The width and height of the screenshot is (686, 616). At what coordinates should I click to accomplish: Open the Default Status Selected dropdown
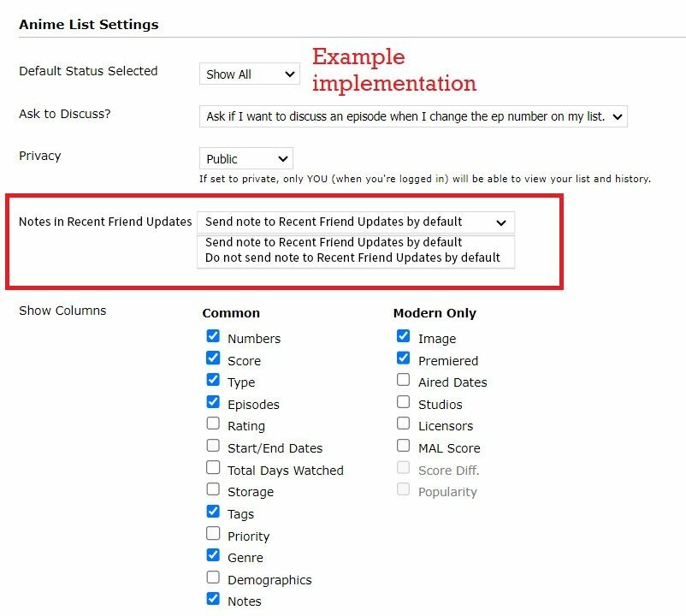point(250,74)
